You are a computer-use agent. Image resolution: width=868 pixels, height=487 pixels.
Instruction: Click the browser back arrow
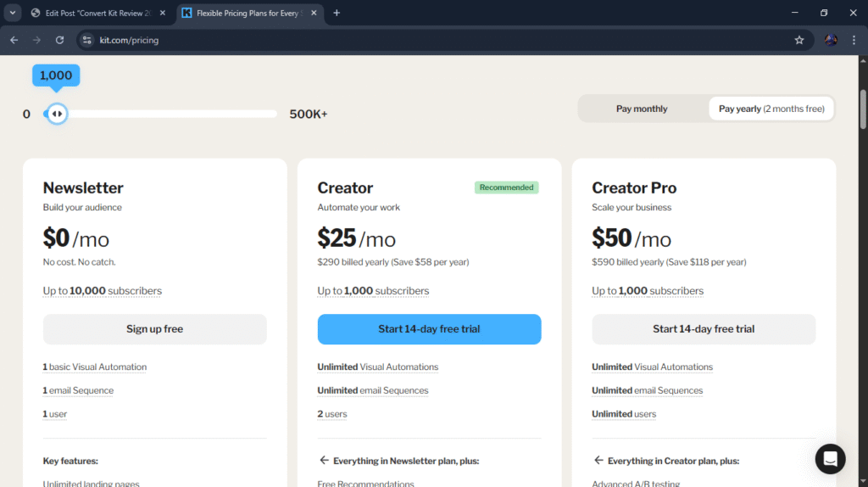pos(14,40)
